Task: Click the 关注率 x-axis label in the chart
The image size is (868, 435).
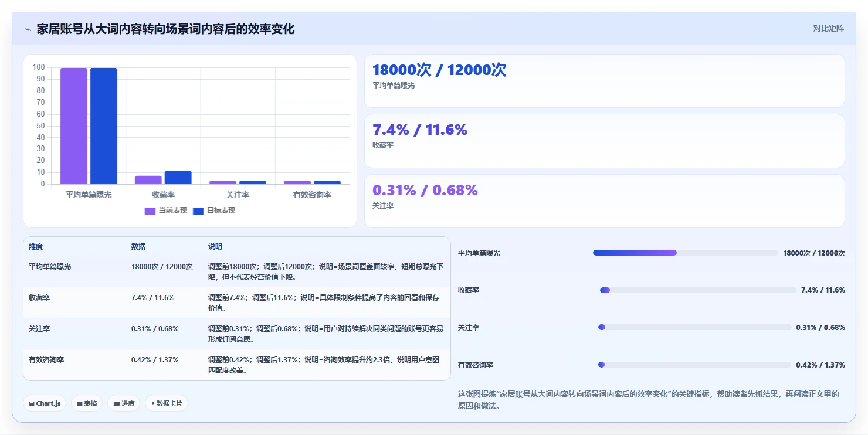Action: tap(238, 195)
